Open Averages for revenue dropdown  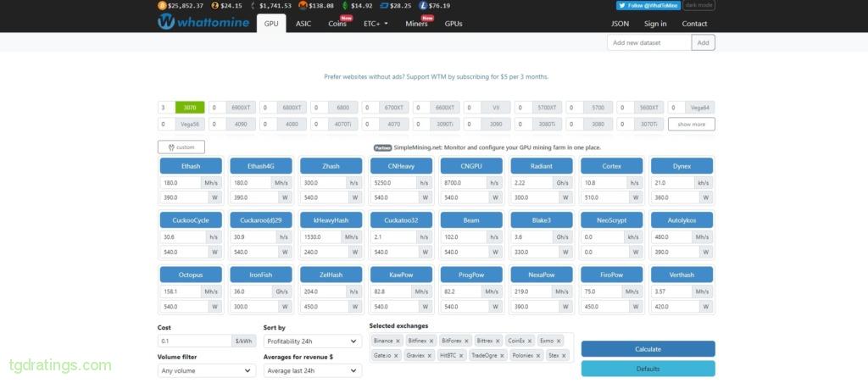[x=313, y=371]
